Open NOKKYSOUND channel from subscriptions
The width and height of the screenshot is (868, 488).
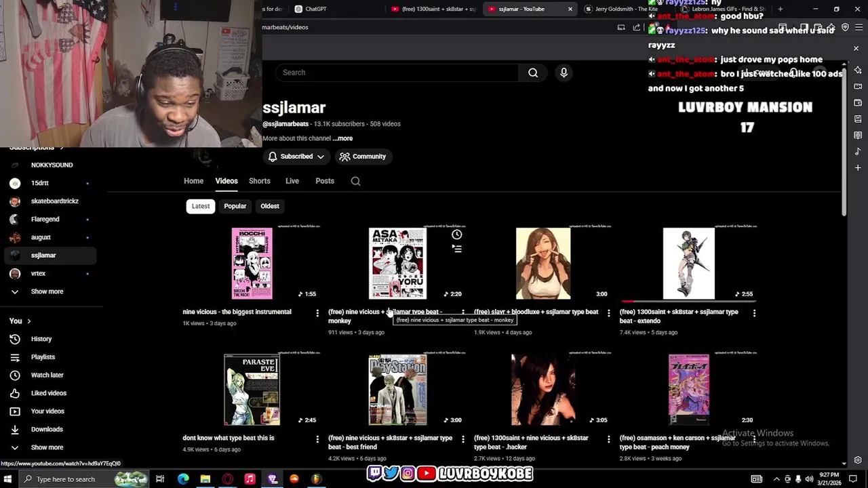click(x=52, y=165)
